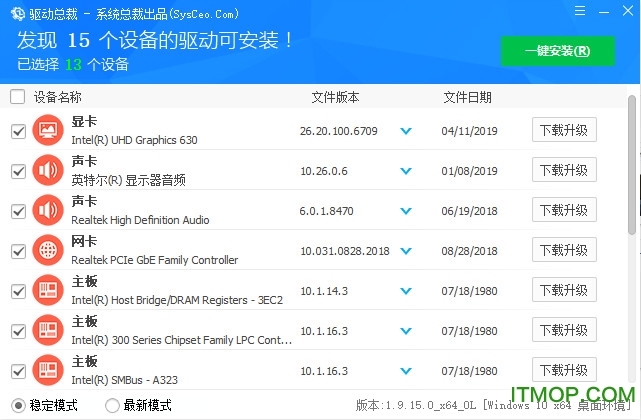Image resolution: width=641 pixels, height=420 pixels.
Task: Click the vertical scrollbar thumb of device list
Action: (632, 164)
